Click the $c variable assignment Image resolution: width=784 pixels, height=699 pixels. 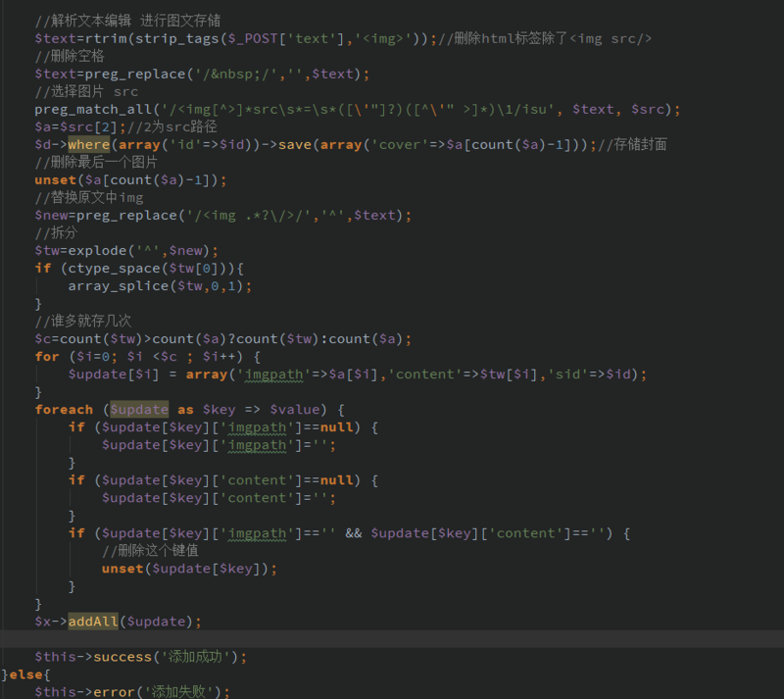42,339
